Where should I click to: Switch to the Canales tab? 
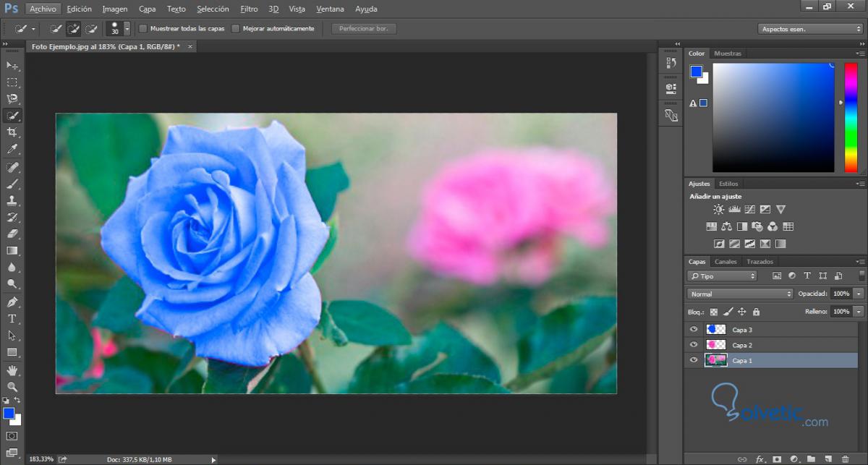pos(726,262)
